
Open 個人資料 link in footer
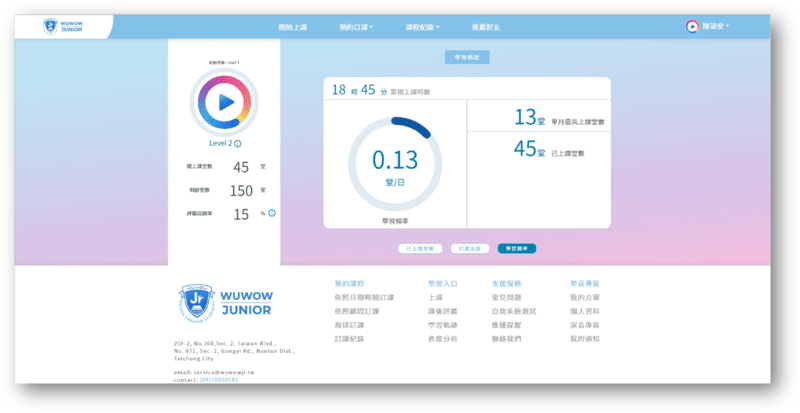(x=585, y=312)
